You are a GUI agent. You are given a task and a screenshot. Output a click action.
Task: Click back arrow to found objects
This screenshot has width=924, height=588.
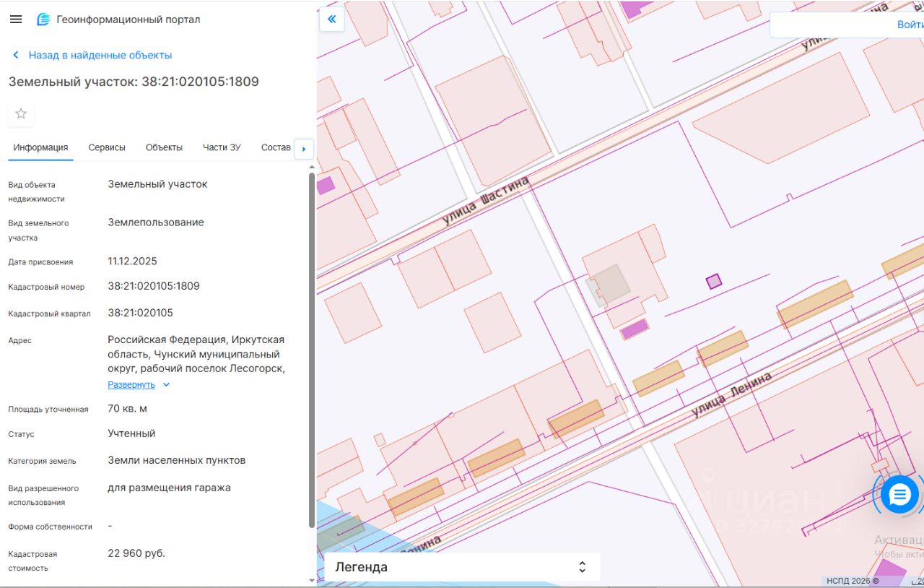point(16,56)
